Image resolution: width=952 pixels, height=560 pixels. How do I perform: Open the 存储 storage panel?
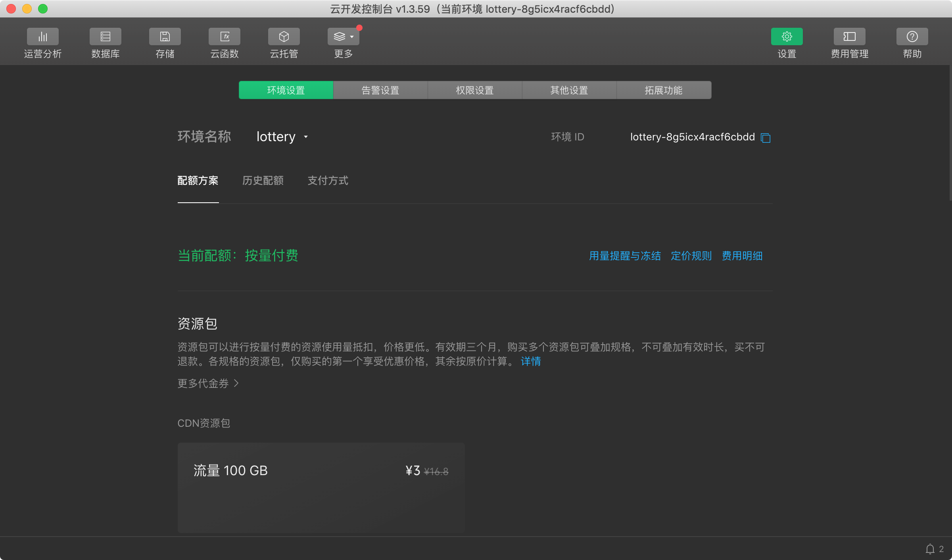165,36
